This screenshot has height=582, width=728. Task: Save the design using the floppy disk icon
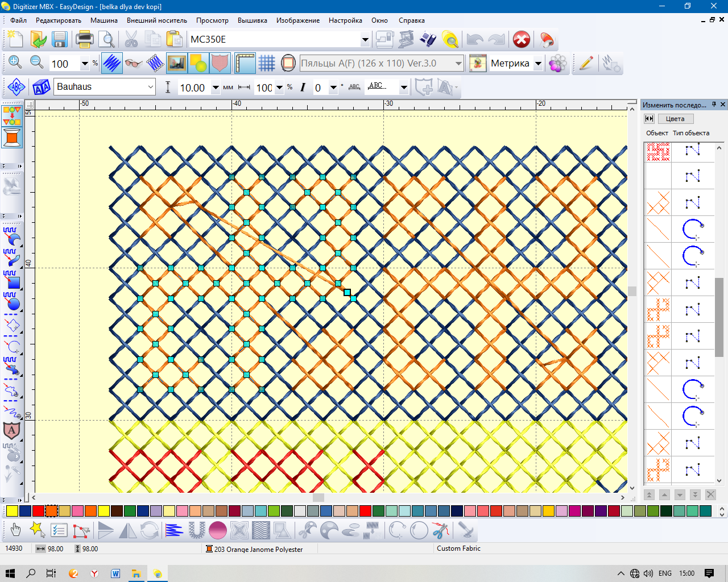tap(60, 39)
